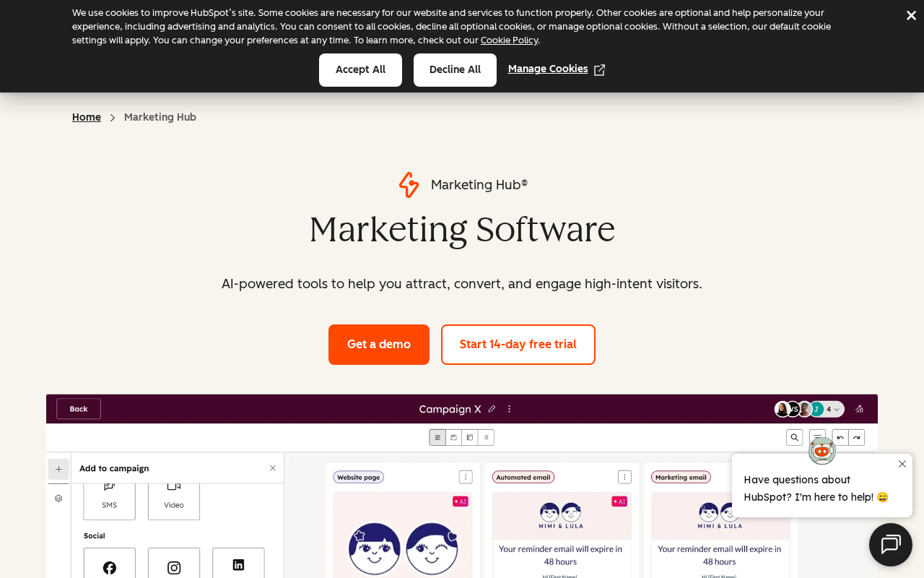Click the undo arrow icon
This screenshot has height=578, width=924.
pos(840,437)
